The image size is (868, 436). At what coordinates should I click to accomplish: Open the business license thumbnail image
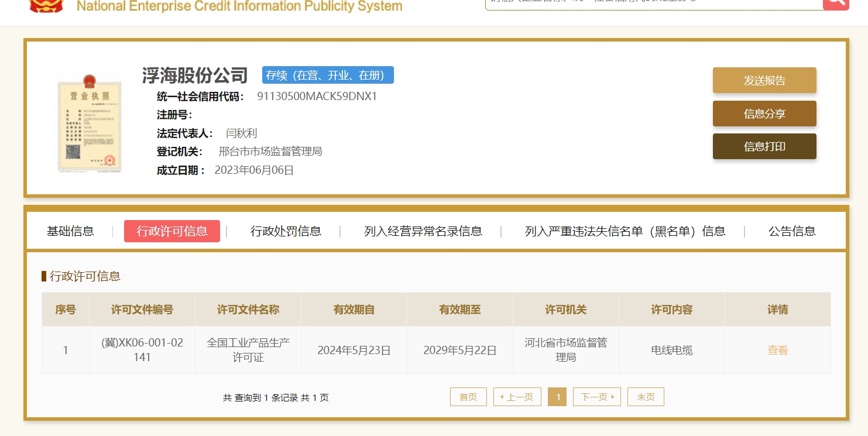click(90, 123)
